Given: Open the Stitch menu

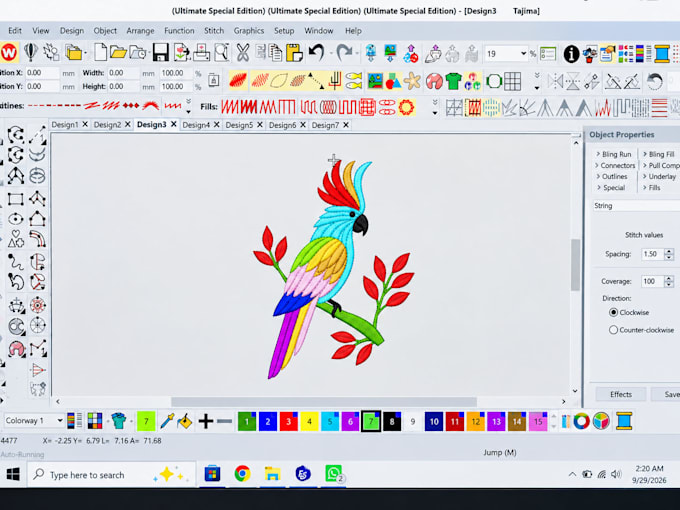Looking at the screenshot, I should point(214,31).
